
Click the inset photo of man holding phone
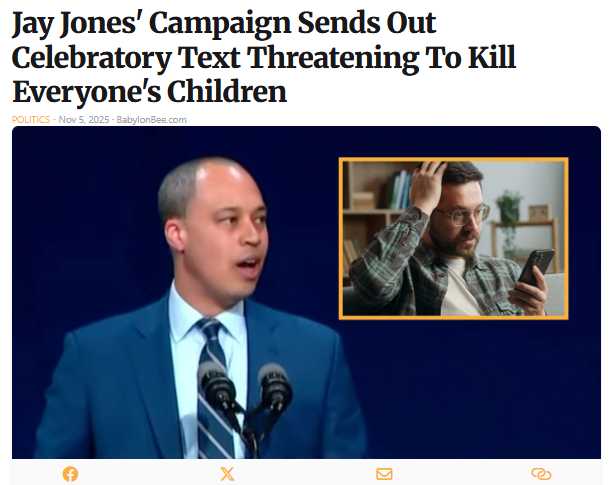coord(453,238)
